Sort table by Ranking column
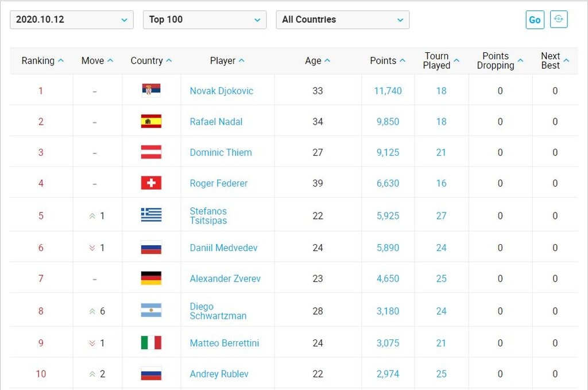Screen dimensions: 588x390 [42, 61]
